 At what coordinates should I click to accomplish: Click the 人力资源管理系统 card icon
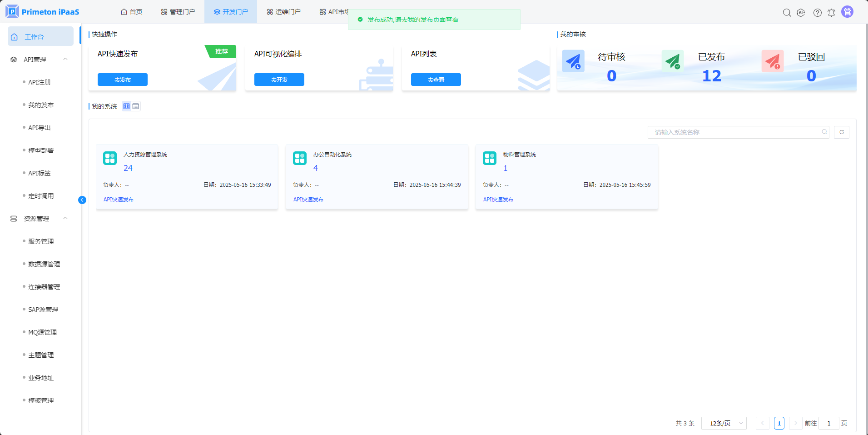point(110,158)
